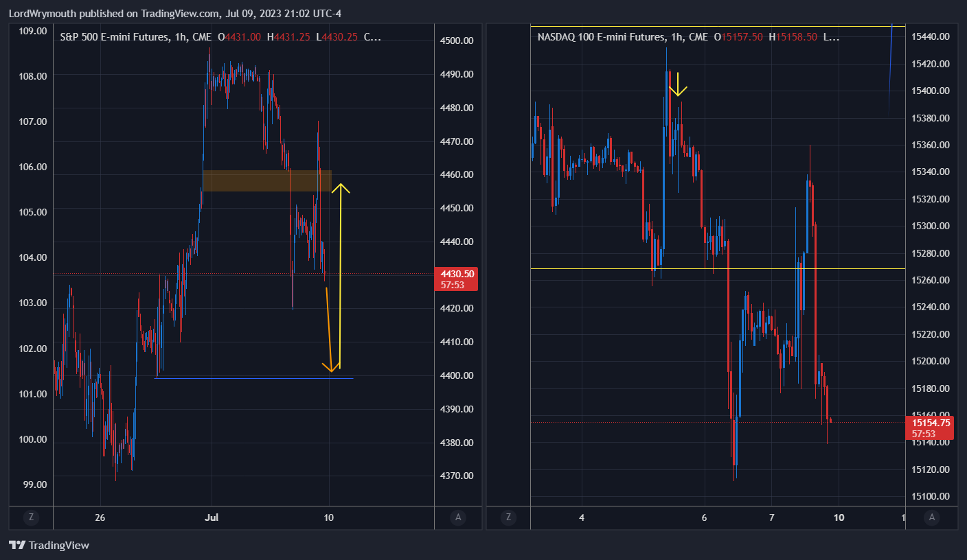The width and height of the screenshot is (967, 560).
Task: Click the 4440.00 price axis label
Action: click(x=457, y=242)
